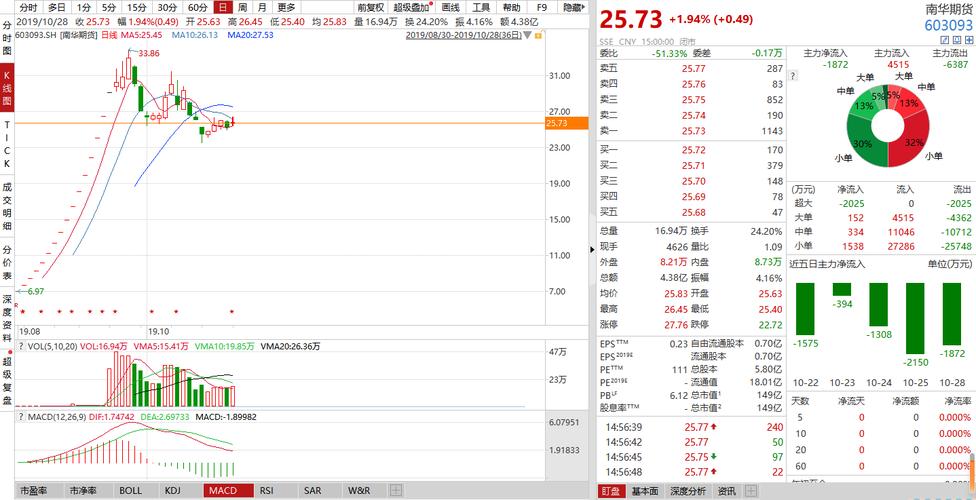Select the 5分 five-minute period
This screenshot has width=976, height=500.
click(109, 7)
